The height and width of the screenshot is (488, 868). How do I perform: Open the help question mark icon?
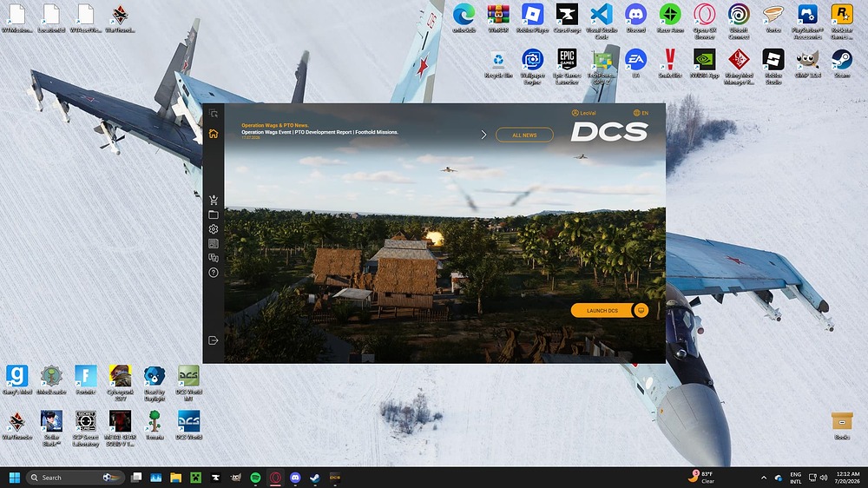[214, 273]
